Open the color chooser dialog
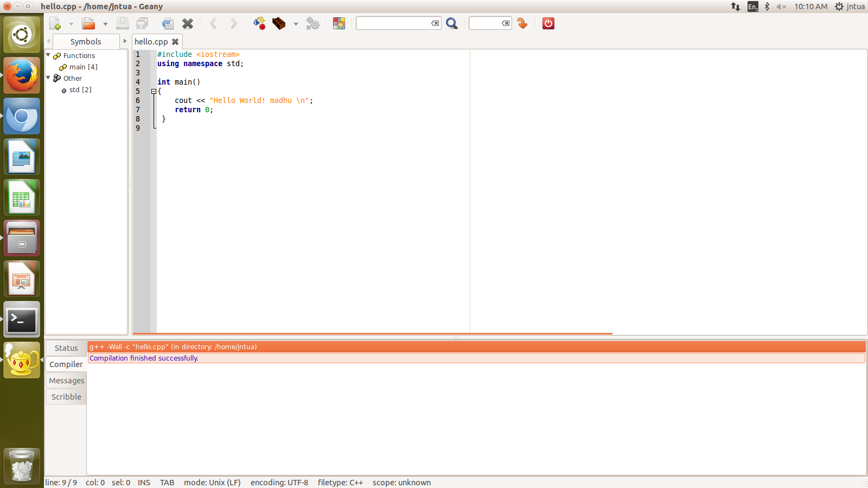 pyautogui.click(x=339, y=23)
